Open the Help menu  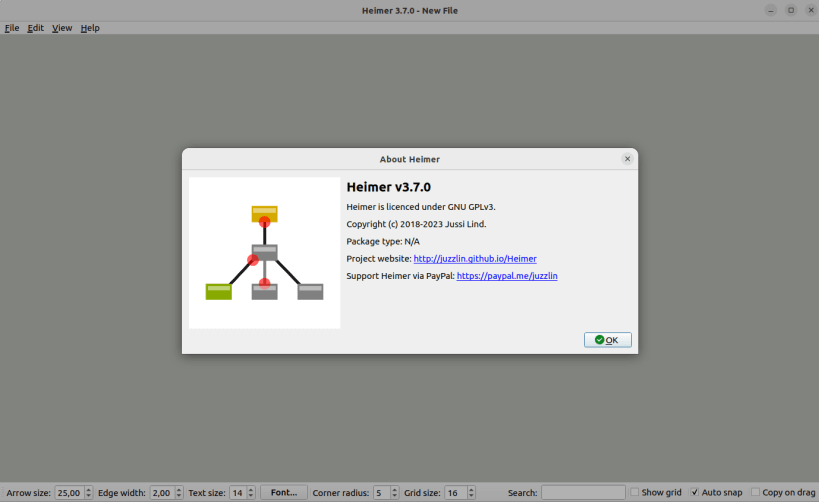click(x=90, y=28)
